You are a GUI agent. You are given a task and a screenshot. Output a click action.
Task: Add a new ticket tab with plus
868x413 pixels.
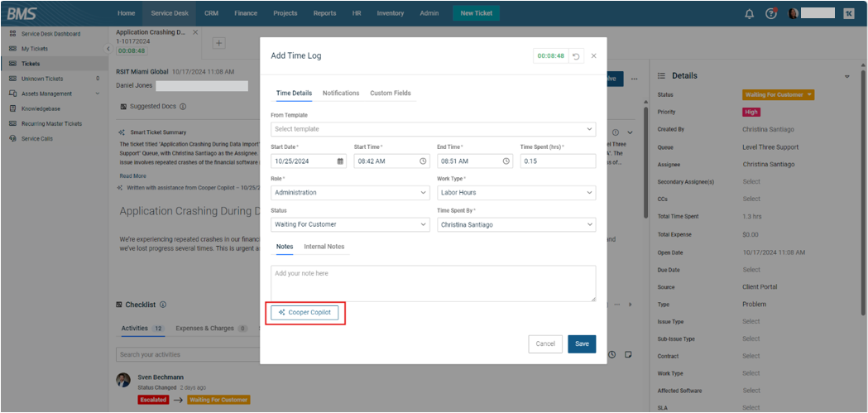[x=219, y=43]
